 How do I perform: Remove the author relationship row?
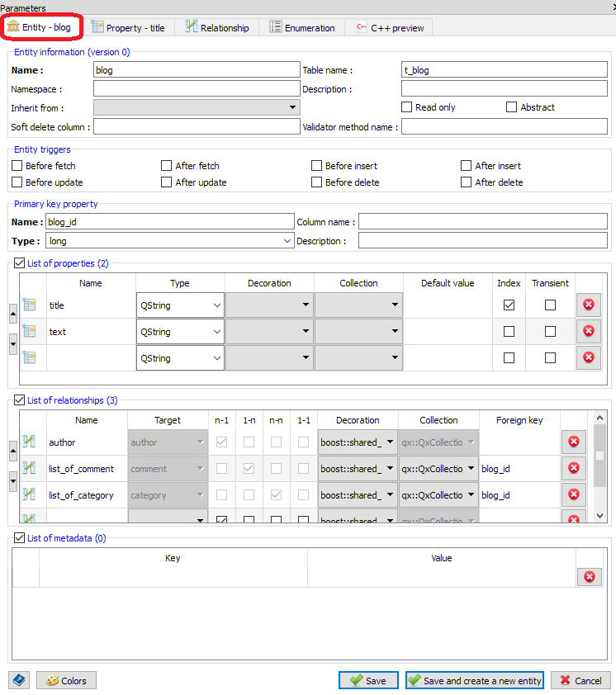tap(573, 442)
